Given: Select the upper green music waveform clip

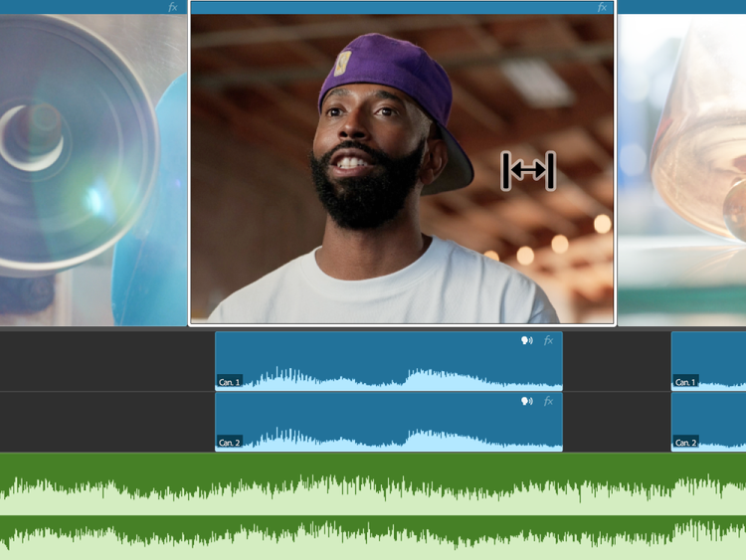Looking at the screenshot, I should coord(373,483).
